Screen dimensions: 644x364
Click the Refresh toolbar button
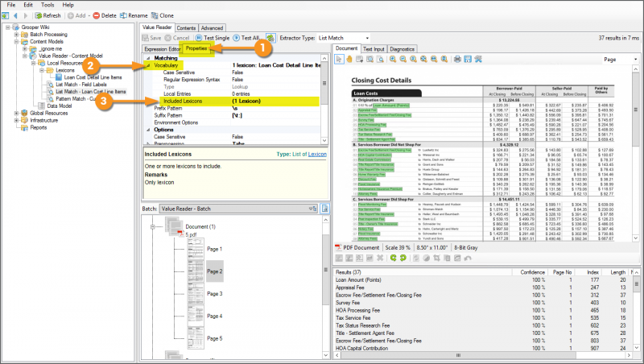pyautogui.click(x=47, y=15)
